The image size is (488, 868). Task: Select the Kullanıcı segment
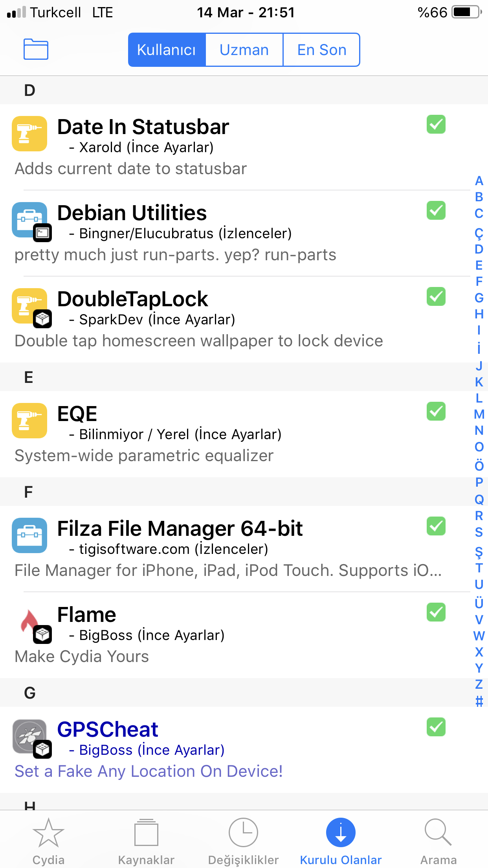[167, 50]
